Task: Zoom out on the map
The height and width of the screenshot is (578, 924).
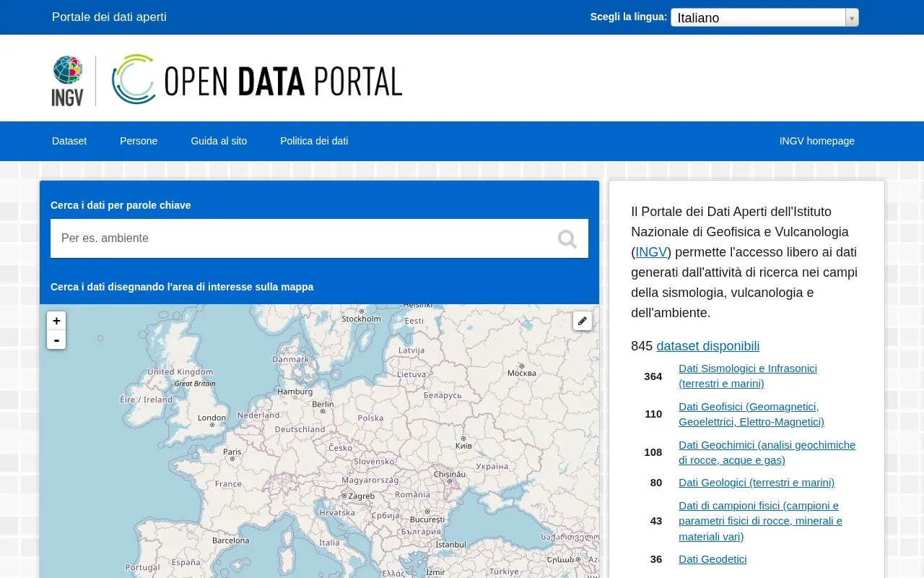Action: coord(56,340)
